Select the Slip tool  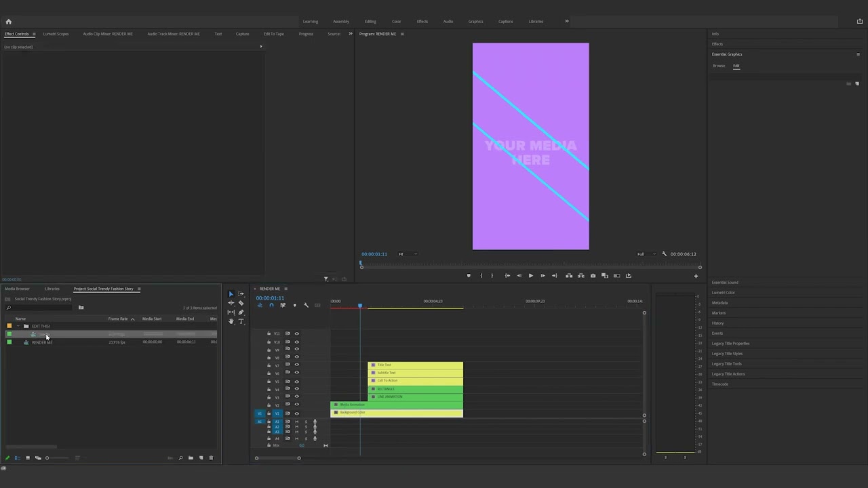(x=231, y=312)
